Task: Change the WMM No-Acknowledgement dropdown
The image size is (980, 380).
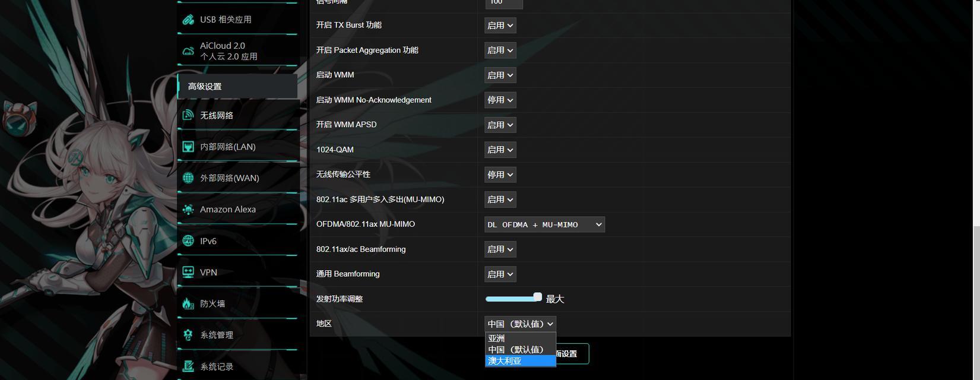Action: click(x=500, y=100)
